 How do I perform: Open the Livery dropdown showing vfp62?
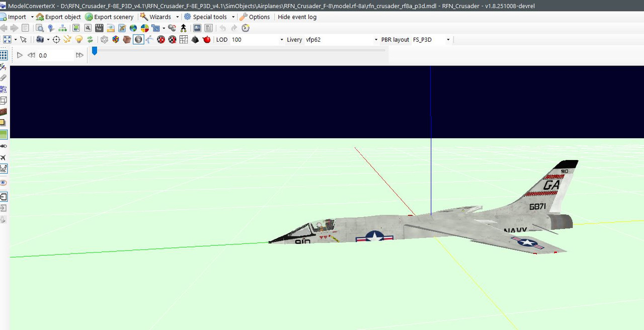pyautogui.click(x=342, y=40)
